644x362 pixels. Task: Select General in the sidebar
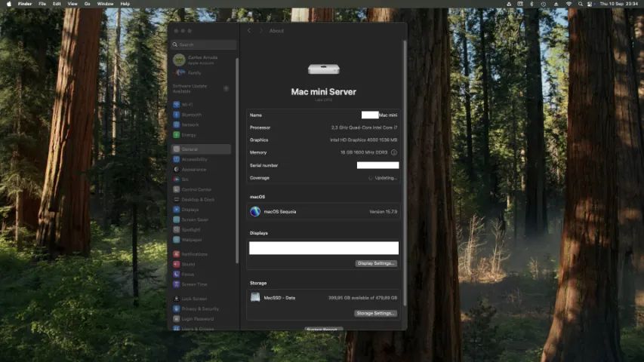point(201,149)
